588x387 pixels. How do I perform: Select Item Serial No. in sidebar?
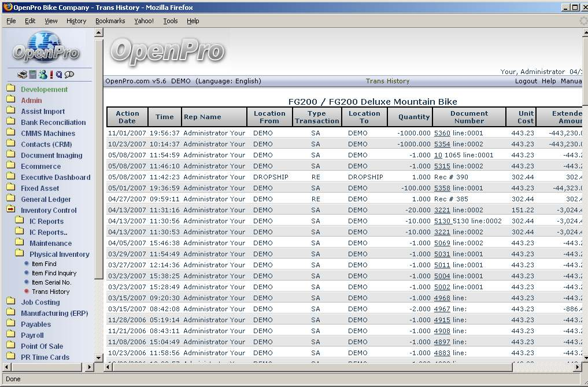click(x=51, y=282)
